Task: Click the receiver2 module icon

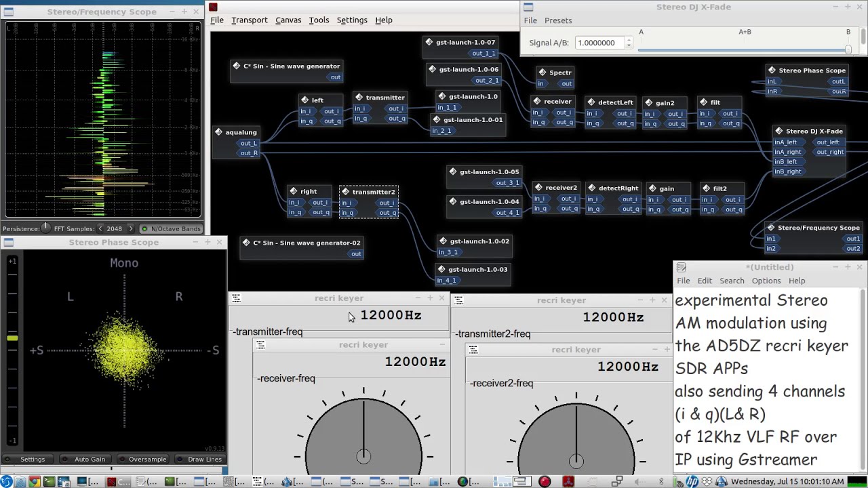Action: 538,188
